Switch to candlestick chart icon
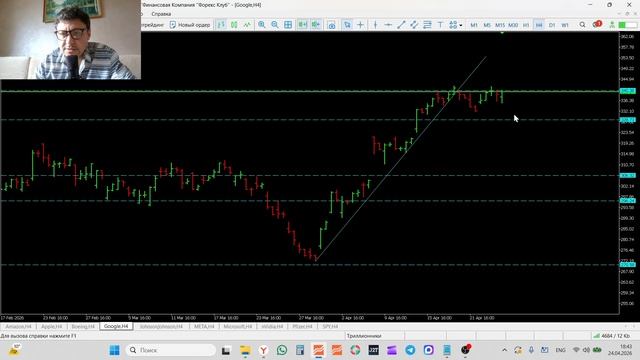Image resolution: width=640 pixels, height=360 pixels. pos(234,25)
